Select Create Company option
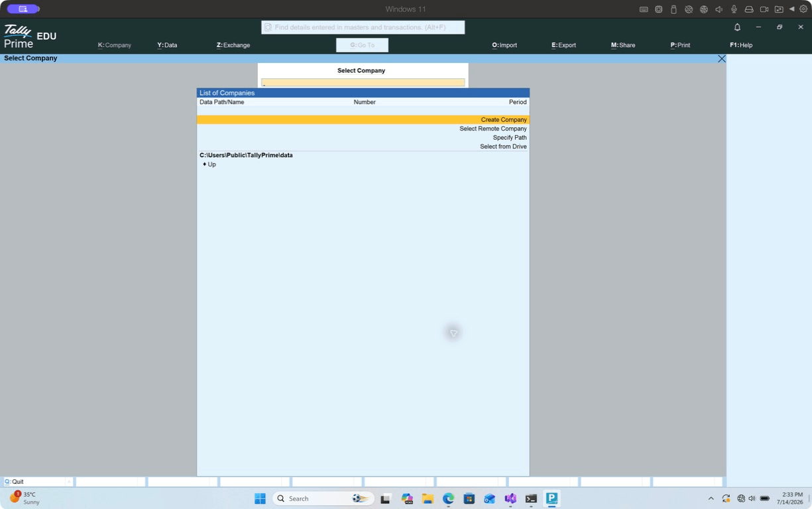812x509 pixels. [x=363, y=120]
